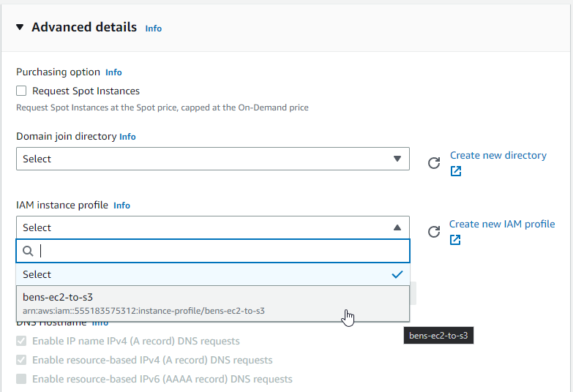Click the search magnifier icon in dropdown
This screenshot has width=573, height=392.
[28, 251]
